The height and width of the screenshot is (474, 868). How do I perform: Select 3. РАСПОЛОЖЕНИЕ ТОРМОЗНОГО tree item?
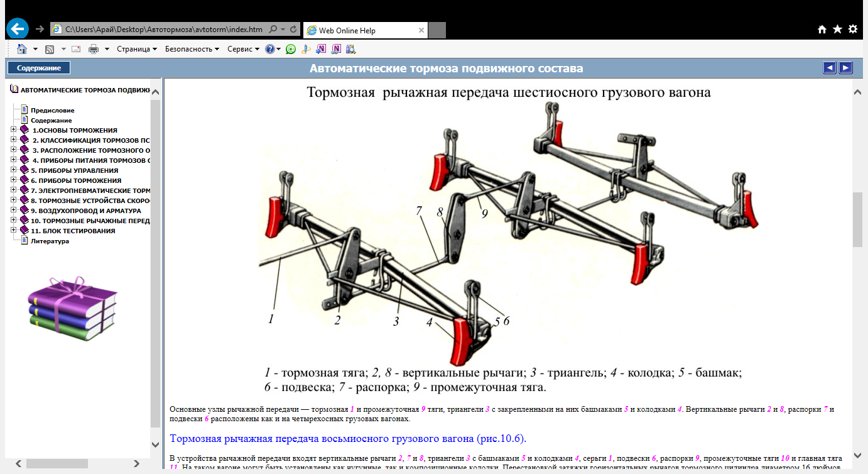[90, 150]
